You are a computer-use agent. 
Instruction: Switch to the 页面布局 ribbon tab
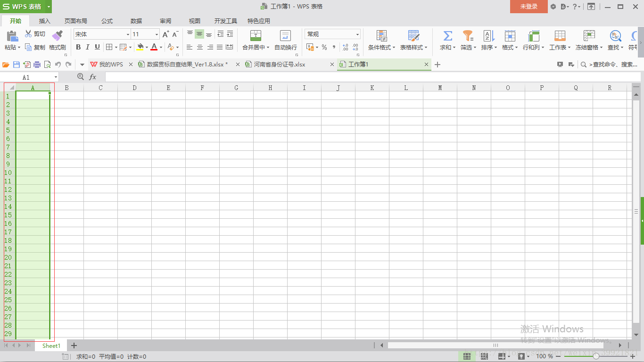(76, 21)
